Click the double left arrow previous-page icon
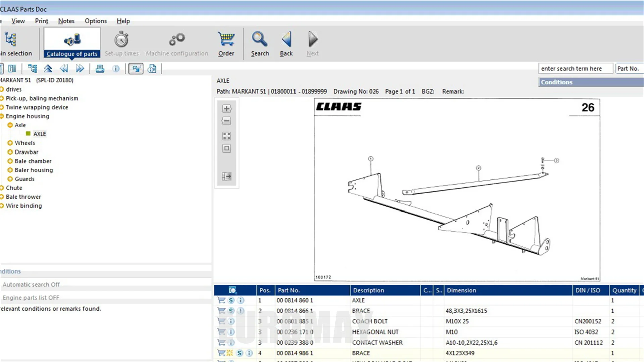The height and width of the screenshot is (362, 644). coord(64,69)
